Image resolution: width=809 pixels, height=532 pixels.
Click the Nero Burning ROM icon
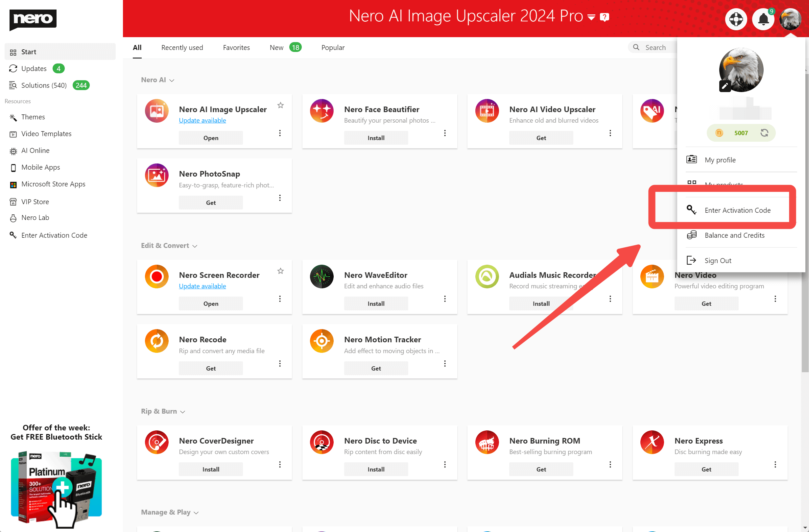pyautogui.click(x=487, y=442)
